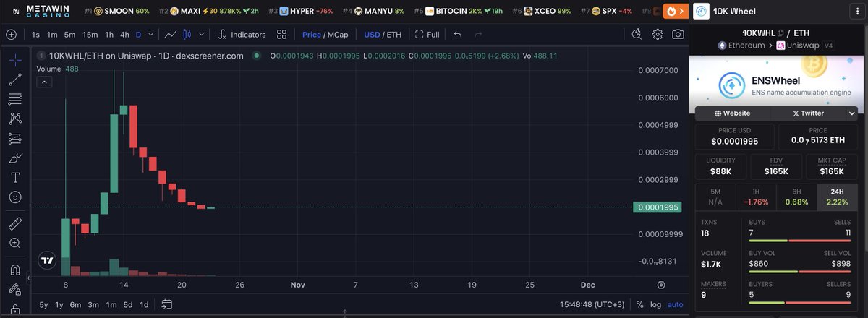
Task: Open the forecasting and measurement tool
Action: pos(14,138)
